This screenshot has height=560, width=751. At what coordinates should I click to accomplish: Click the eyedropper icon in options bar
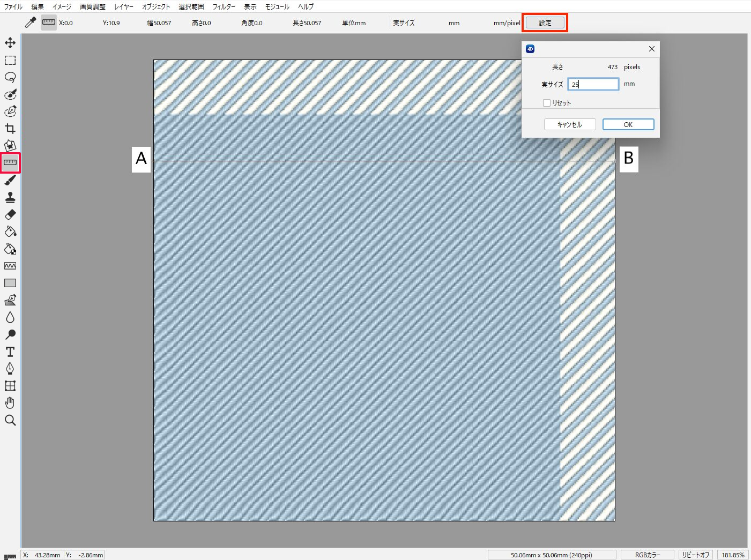pyautogui.click(x=31, y=23)
